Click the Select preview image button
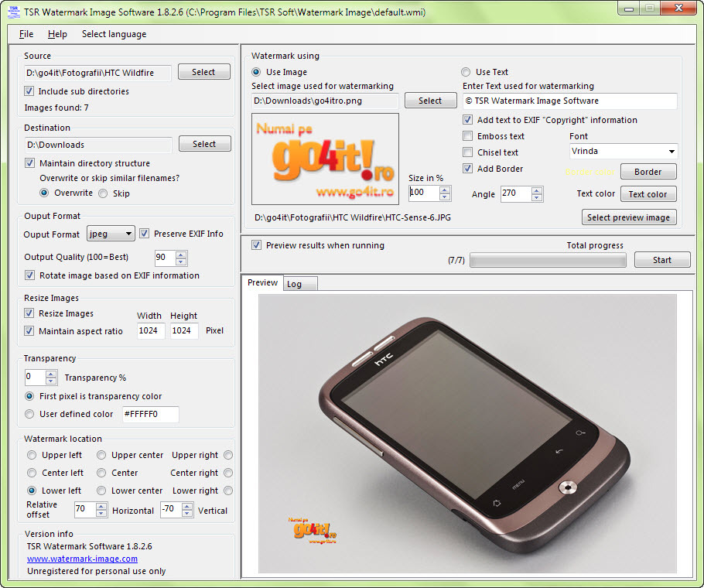The height and width of the screenshot is (588, 704). click(x=629, y=217)
